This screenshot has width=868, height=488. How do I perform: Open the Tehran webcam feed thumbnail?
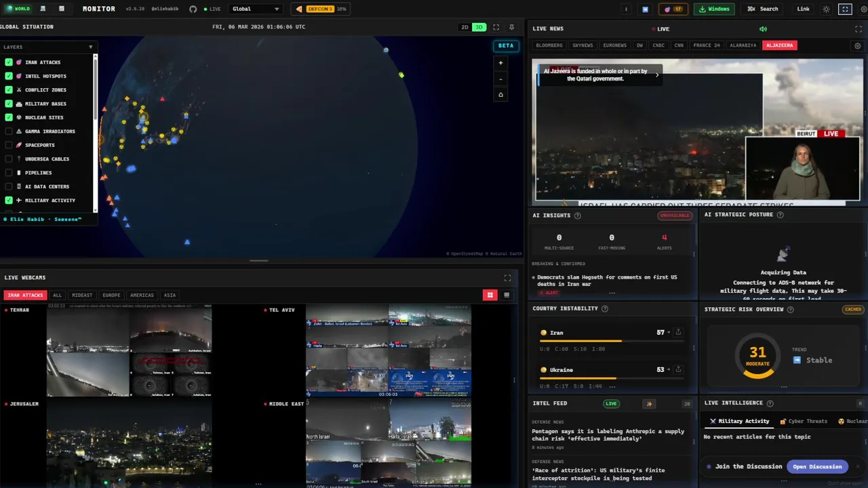(129, 350)
